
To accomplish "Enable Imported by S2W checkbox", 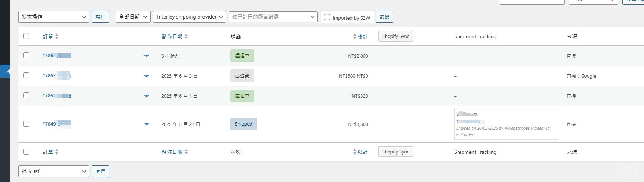I will point(327,17).
